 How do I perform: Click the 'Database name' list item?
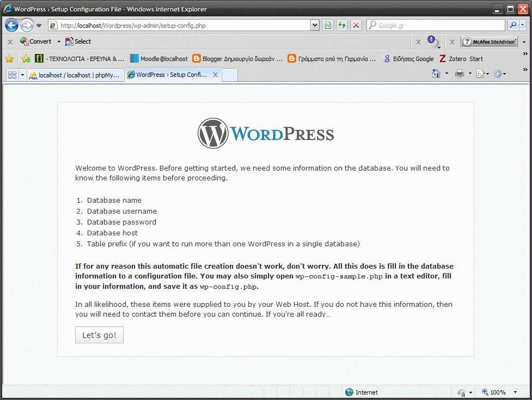tap(114, 201)
